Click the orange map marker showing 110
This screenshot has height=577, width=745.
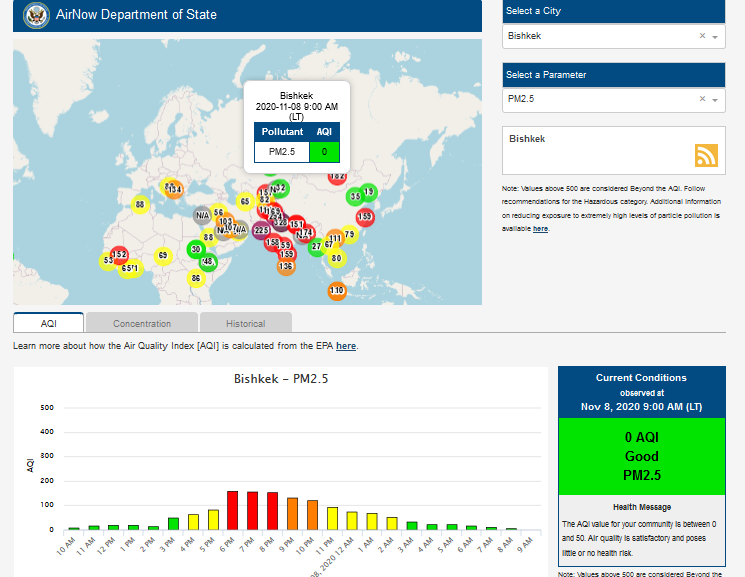[x=337, y=290]
